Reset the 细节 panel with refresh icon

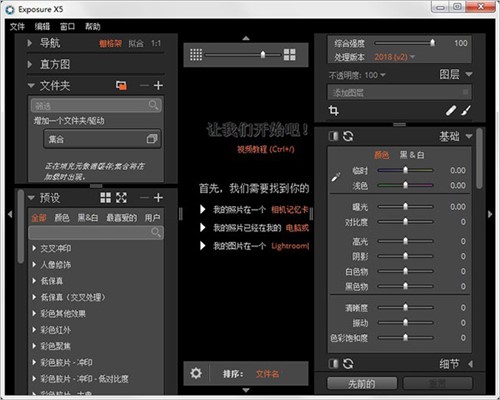click(x=348, y=364)
